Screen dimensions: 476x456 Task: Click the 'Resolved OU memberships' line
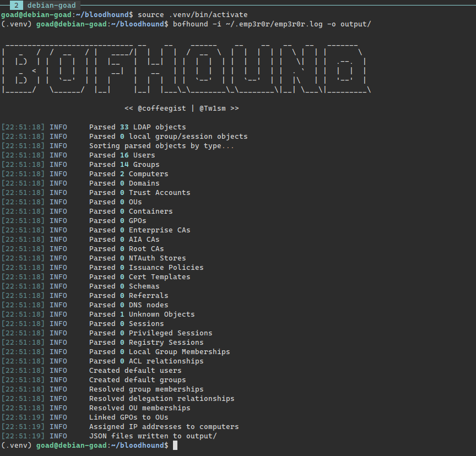tap(139, 408)
